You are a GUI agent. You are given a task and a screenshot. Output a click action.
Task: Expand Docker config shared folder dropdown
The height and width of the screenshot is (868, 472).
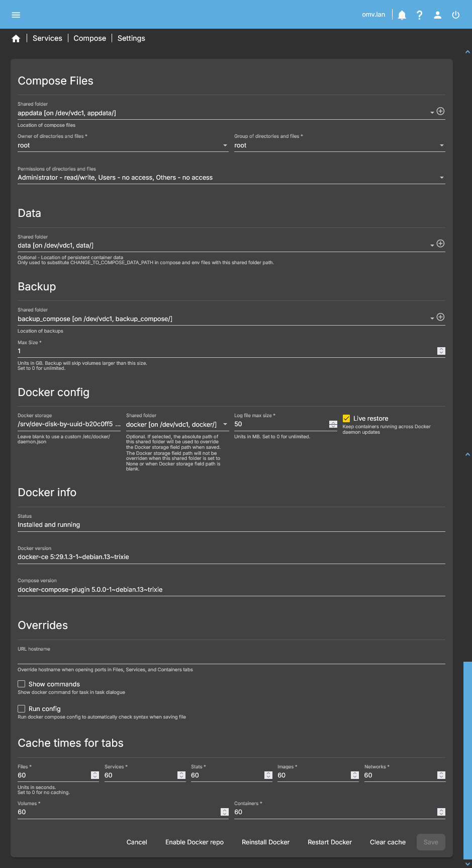(225, 425)
